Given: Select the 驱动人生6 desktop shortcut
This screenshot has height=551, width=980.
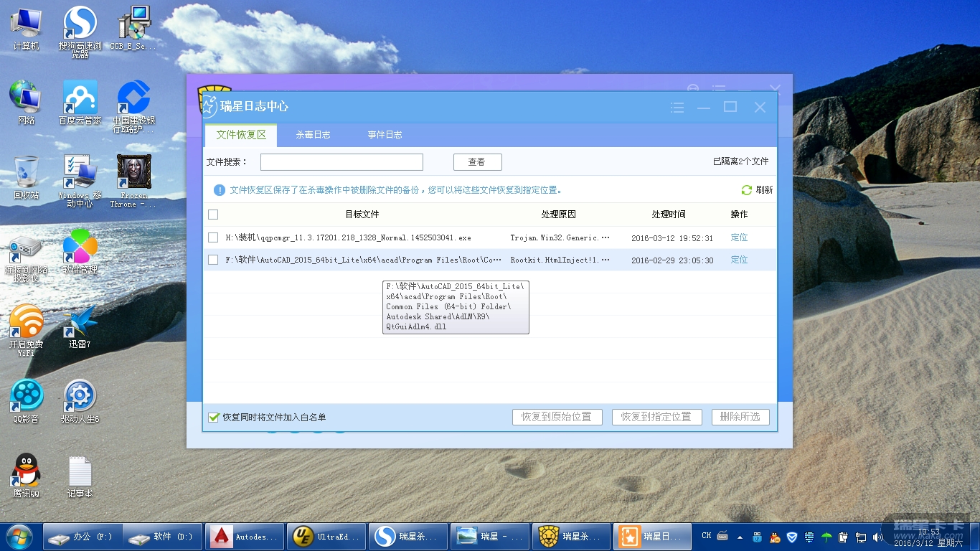Looking at the screenshot, I should coord(80,401).
